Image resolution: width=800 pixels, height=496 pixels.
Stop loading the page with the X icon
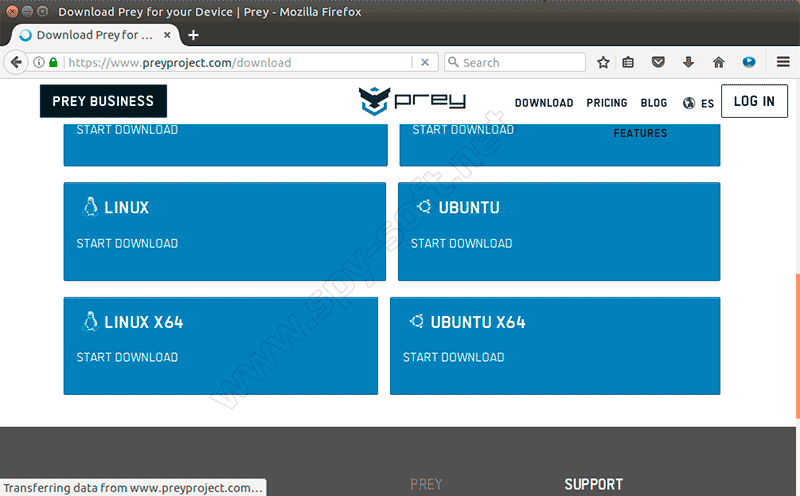[424, 62]
